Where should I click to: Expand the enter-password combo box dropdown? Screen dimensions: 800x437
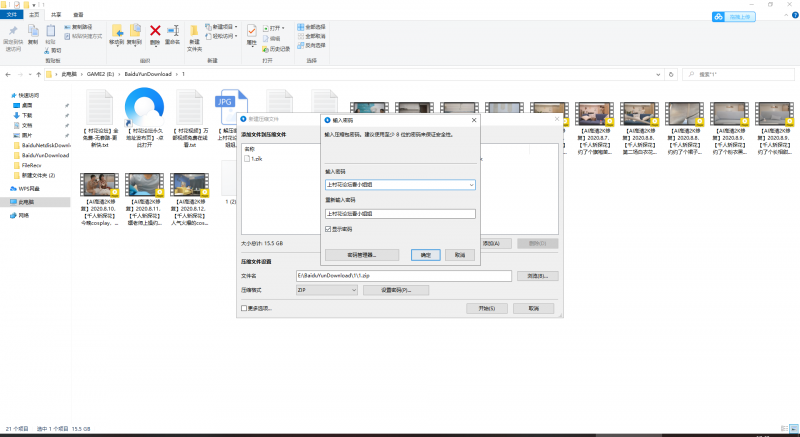(x=470, y=184)
